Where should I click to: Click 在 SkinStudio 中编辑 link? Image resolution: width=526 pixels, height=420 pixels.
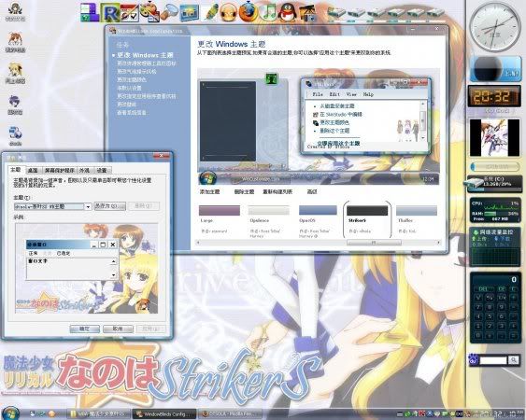(x=340, y=114)
